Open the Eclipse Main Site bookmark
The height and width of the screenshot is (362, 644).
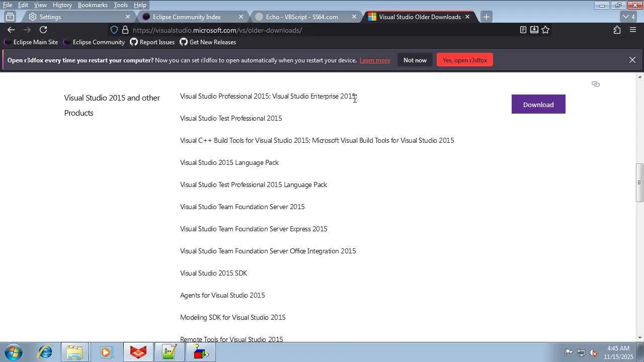click(x=31, y=42)
